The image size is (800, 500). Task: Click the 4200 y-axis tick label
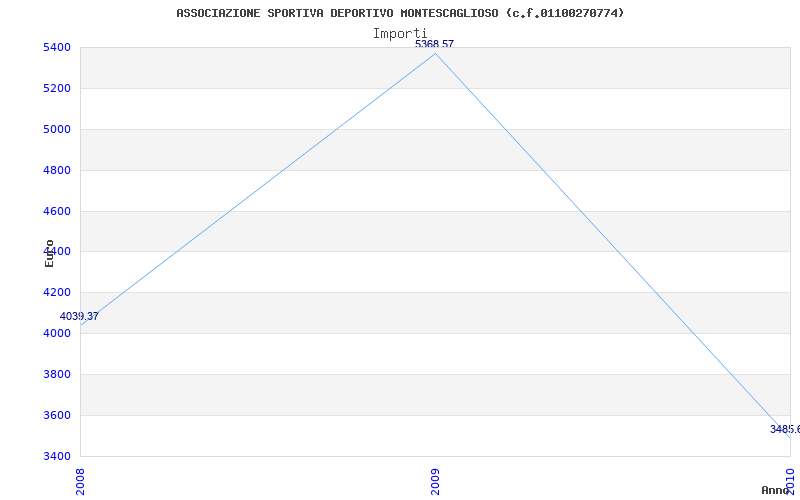pos(56,292)
